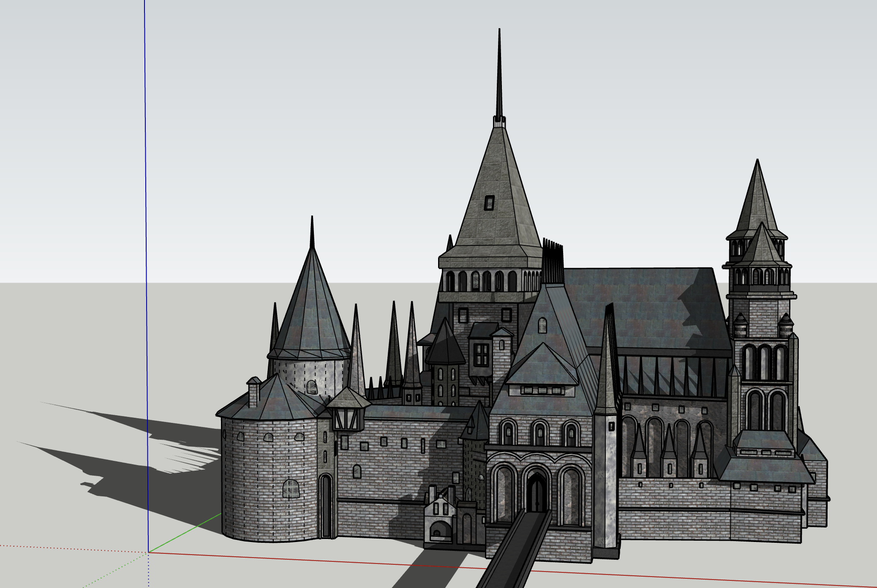This screenshot has width=877, height=588.
Task: Click the large arched window at the bastion base
Action: click(291, 489)
